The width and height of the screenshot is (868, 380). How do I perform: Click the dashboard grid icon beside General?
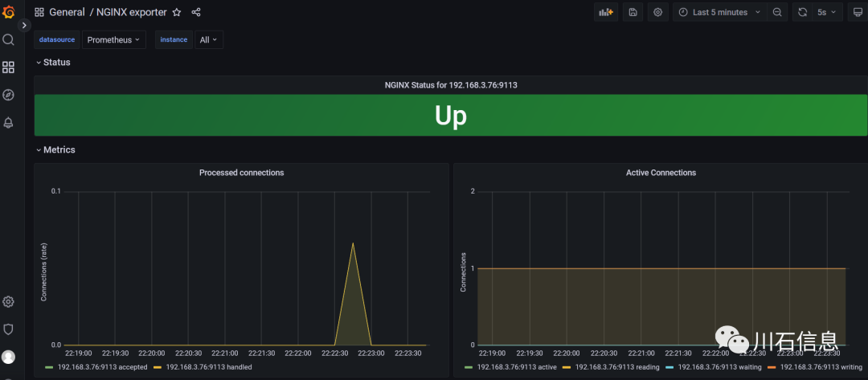[39, 12]
